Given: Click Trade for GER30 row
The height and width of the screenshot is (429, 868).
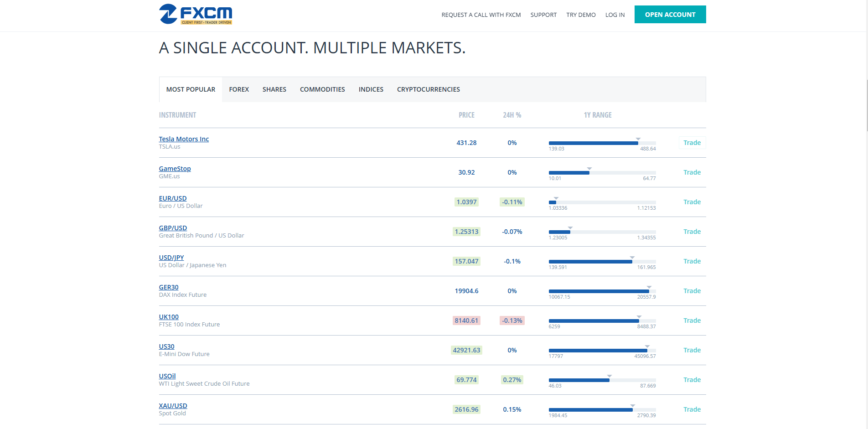Looking at the screenshot, I should coord(692,291).
